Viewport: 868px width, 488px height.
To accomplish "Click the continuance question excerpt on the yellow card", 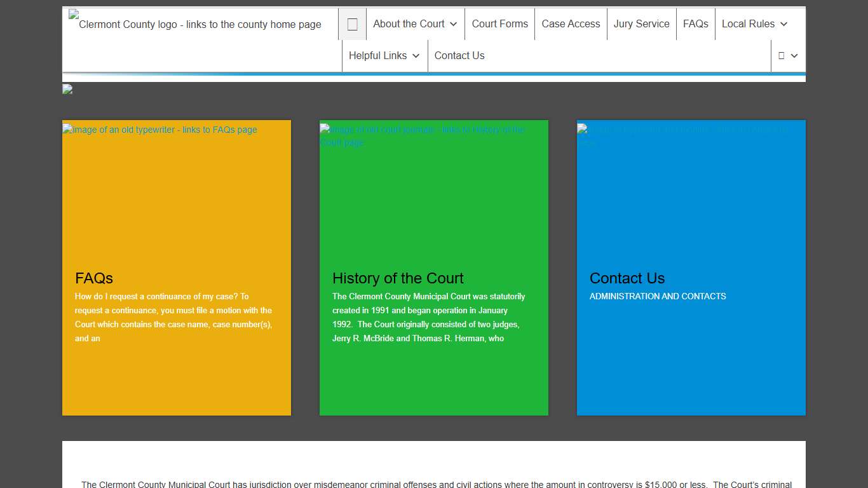I will [173, 317].
